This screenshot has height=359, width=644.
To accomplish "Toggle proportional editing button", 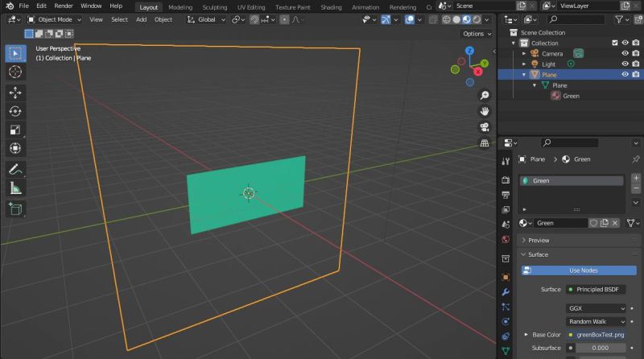I will click(284, 19).
